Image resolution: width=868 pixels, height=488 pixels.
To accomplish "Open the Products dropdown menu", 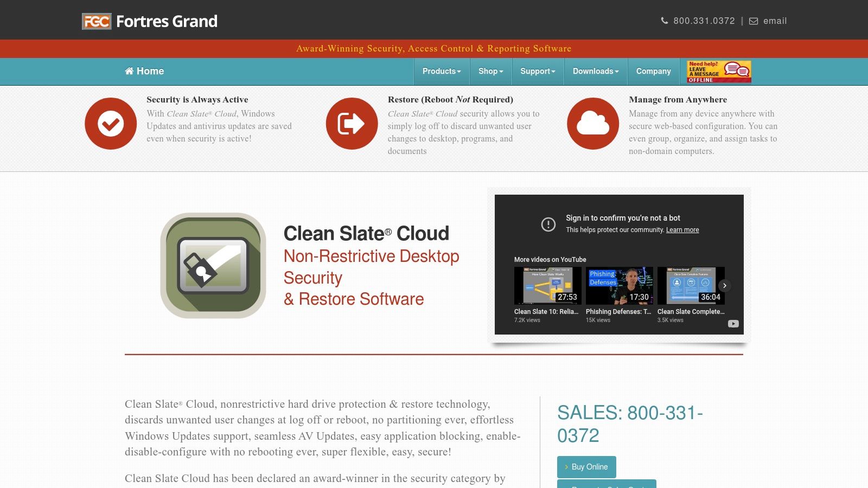I will point(442,71).
